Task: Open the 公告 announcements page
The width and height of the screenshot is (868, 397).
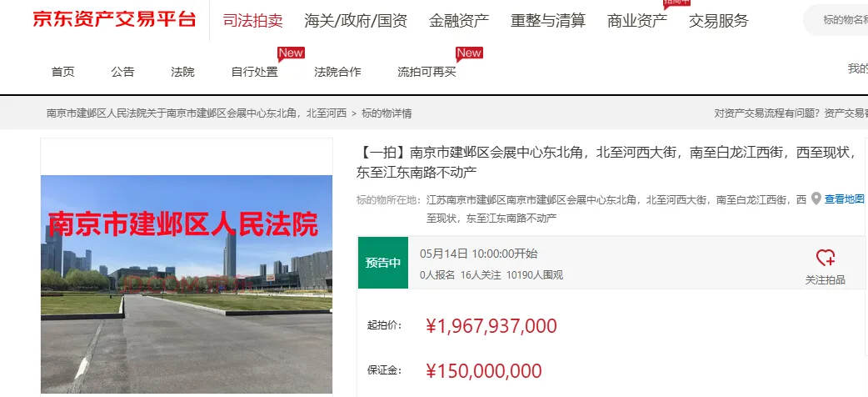Action: coord(122,72)
